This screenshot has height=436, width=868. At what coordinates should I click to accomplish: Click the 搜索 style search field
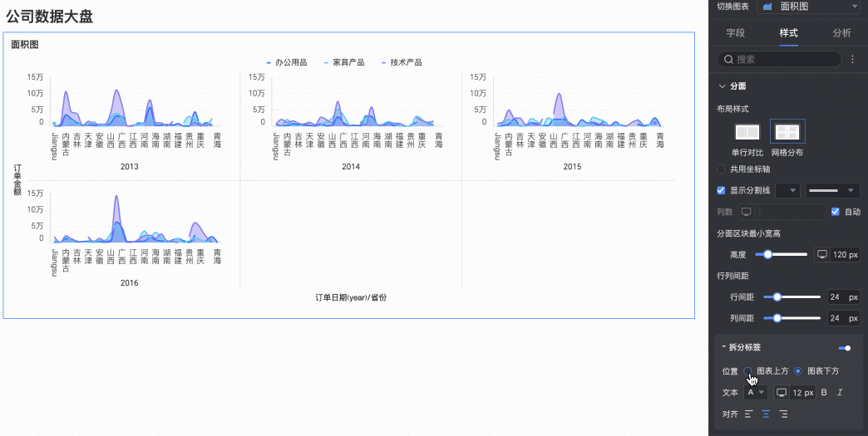778,59
